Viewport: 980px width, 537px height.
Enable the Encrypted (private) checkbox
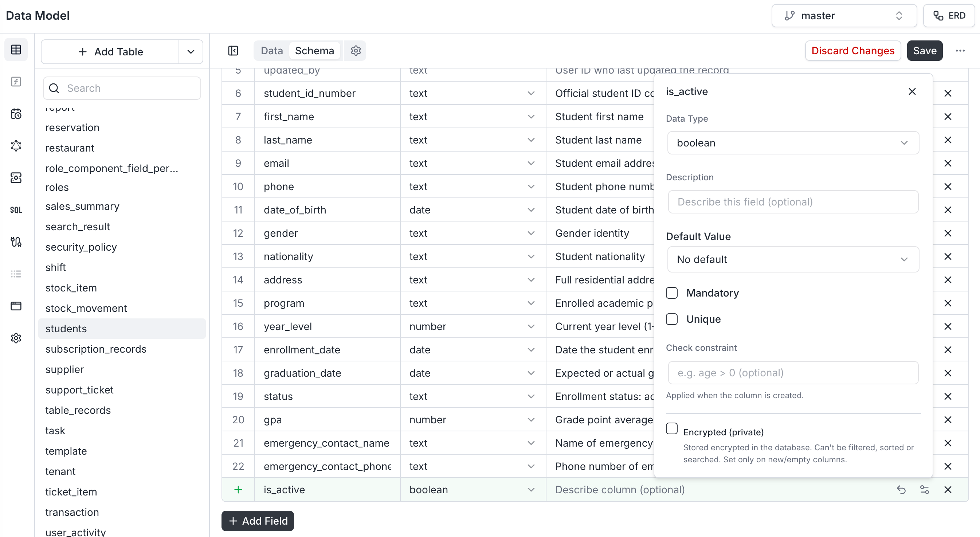672,428
